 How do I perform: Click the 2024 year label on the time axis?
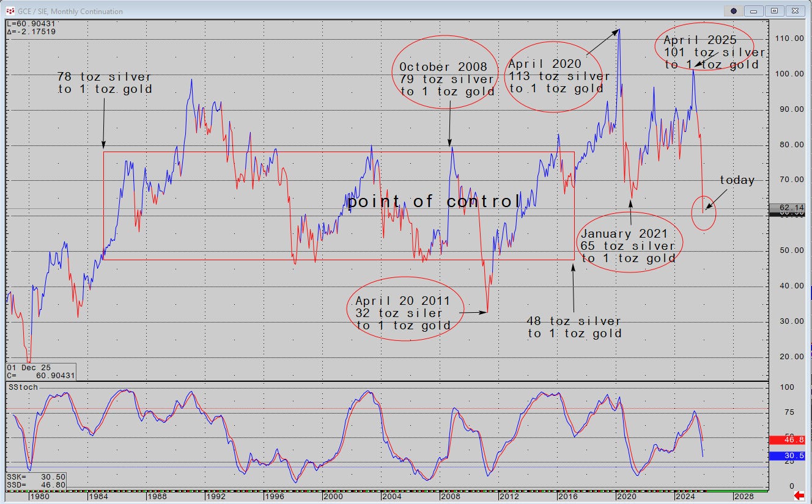685,498
